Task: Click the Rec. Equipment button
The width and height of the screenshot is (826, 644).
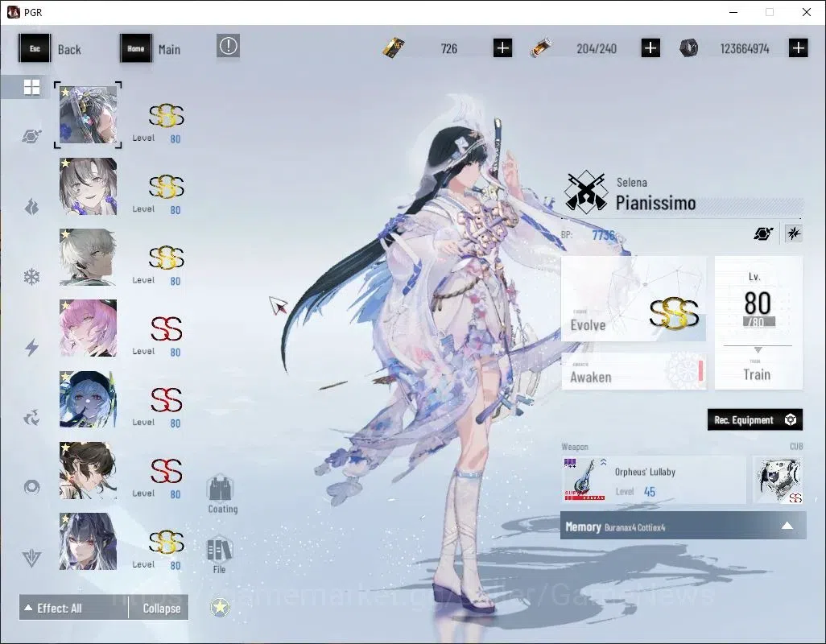Action: pos(755,419)
